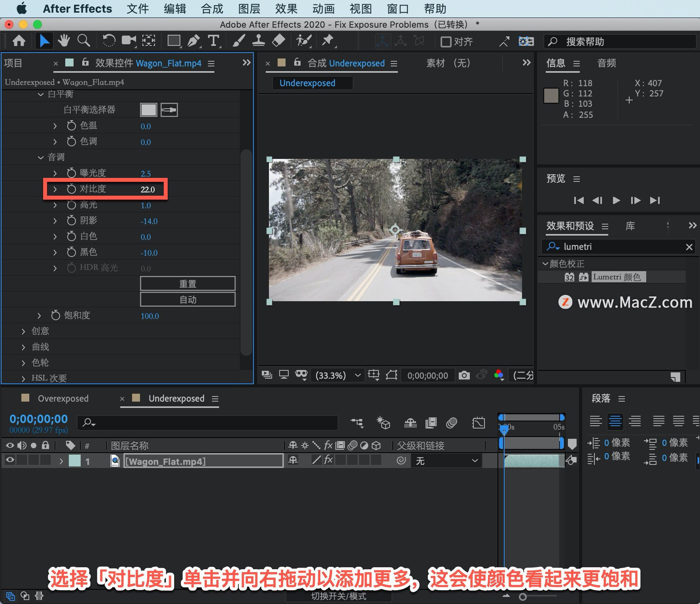
Task: Expand layer 1 Wagon_Flat.mp4 properties
Action: pyautogui.click(x=61, y=461)
